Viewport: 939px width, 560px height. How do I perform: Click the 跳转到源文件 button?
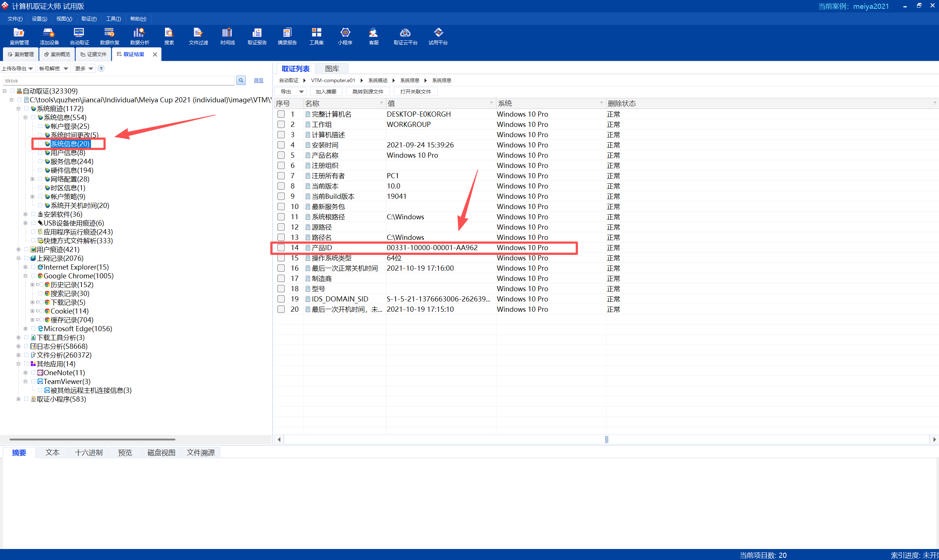(x=368, y=92)
